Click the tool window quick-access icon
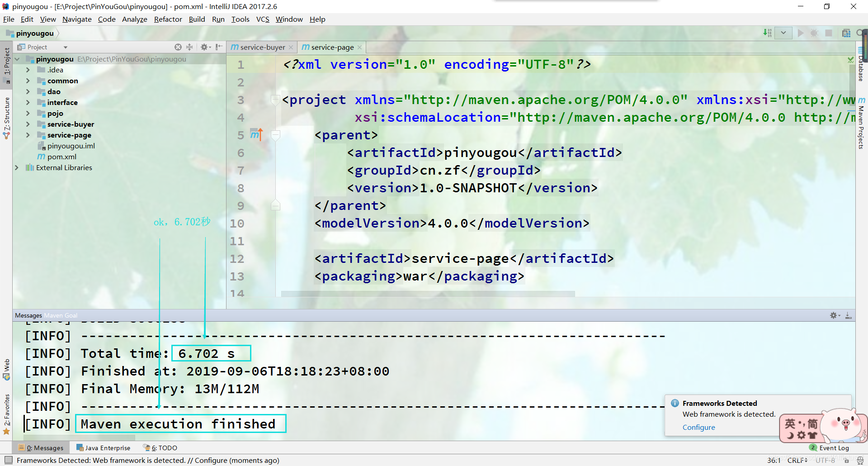The image size is (868, 466). pos(8,460)
